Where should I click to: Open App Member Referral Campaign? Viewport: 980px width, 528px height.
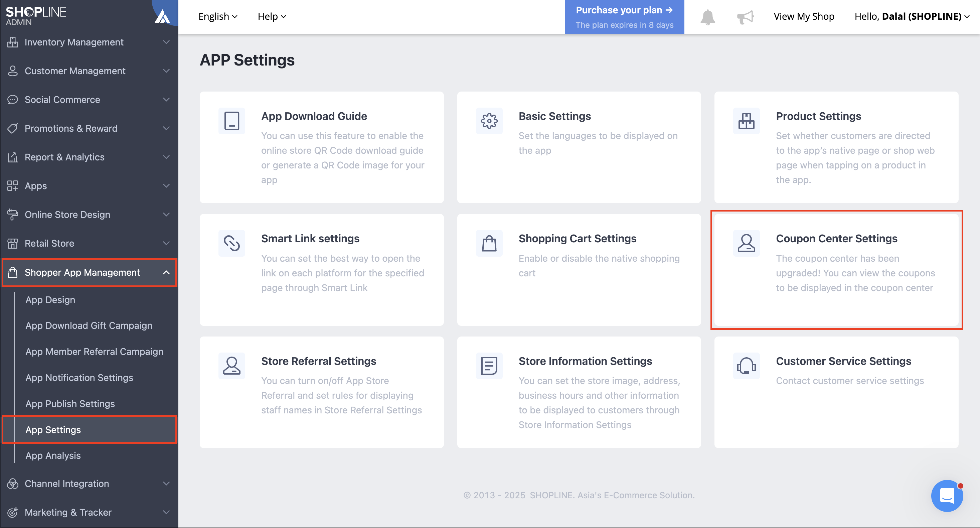click(x=94, y=352)
